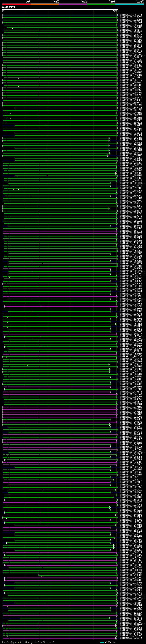Select label UniRef100_B8AWI0
This screenshot has width=146, height=644.
coord(131,50)
